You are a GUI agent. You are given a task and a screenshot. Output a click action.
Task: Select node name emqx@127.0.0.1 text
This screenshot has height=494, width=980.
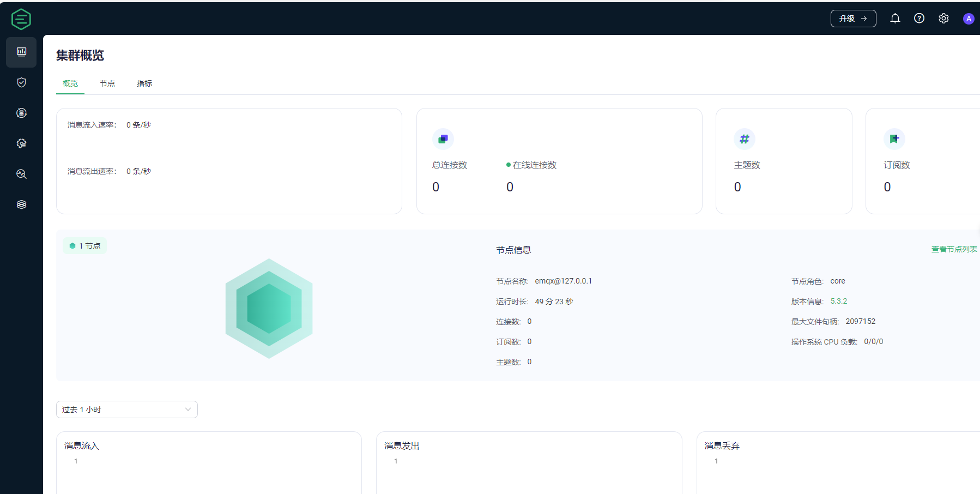563,281
